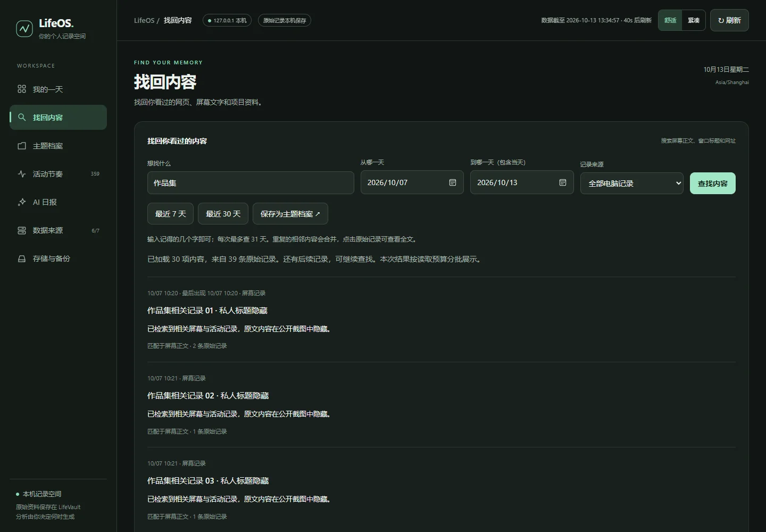Click the 找回内容 magnifier icon
Screen dimensions: 766x532
point(22,117)
